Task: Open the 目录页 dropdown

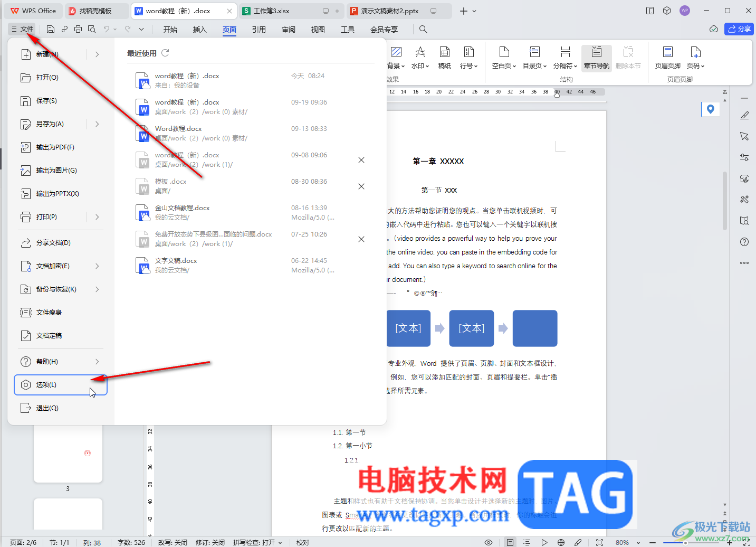Action: click(x=534, y=58)
